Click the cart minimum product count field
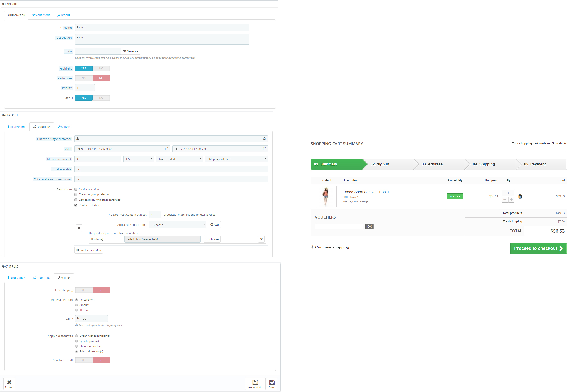The image size is (573, 392). (155, 215)
